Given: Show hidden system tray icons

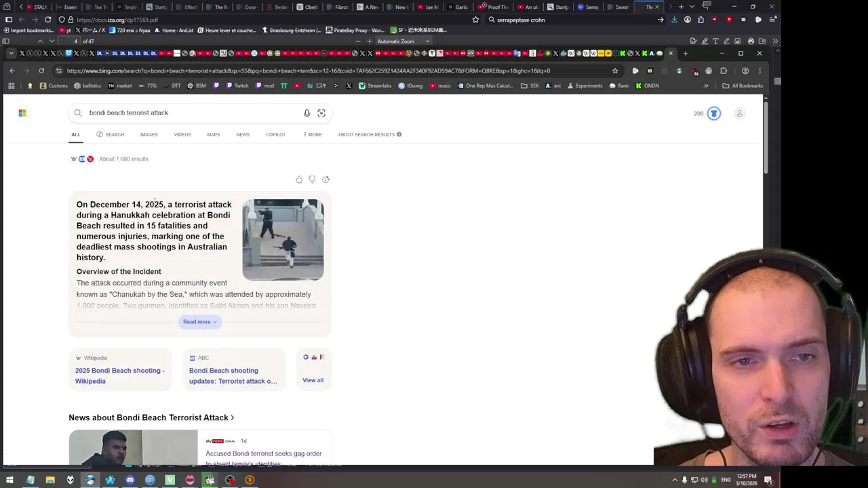Looking at the screenshot, I should [675, 480].
